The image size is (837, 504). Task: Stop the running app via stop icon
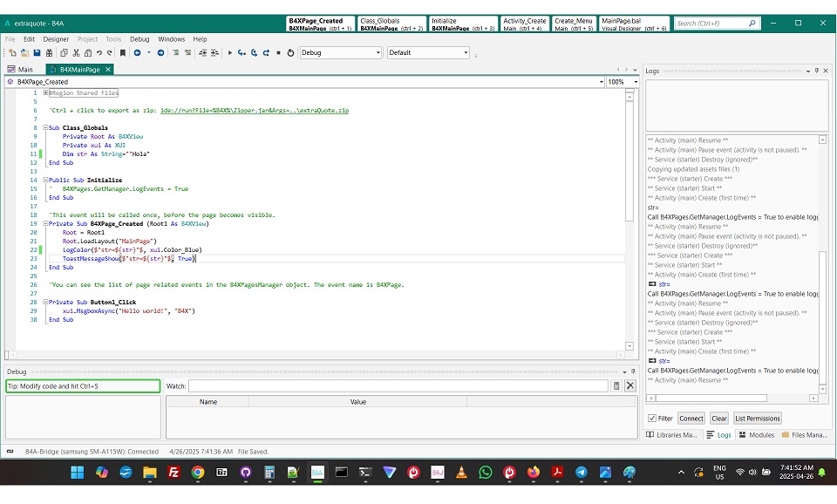(276, 53)
